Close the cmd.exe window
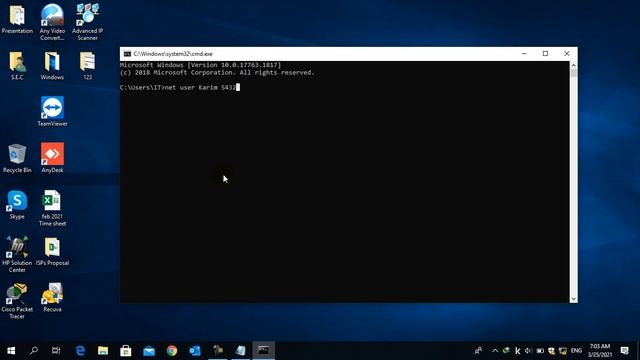Viewport: 640px width, 360px height. pos(567,54)
